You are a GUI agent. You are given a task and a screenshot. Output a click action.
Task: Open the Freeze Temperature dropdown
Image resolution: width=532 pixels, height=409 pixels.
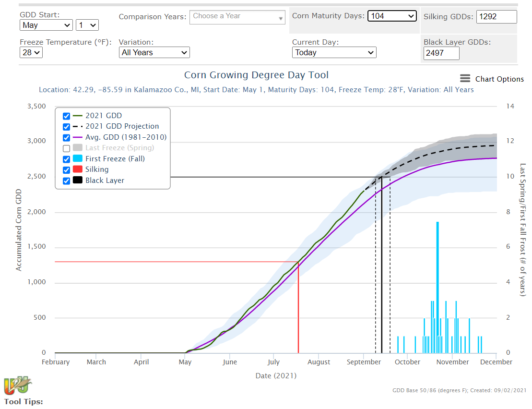(x=30, y=52)
